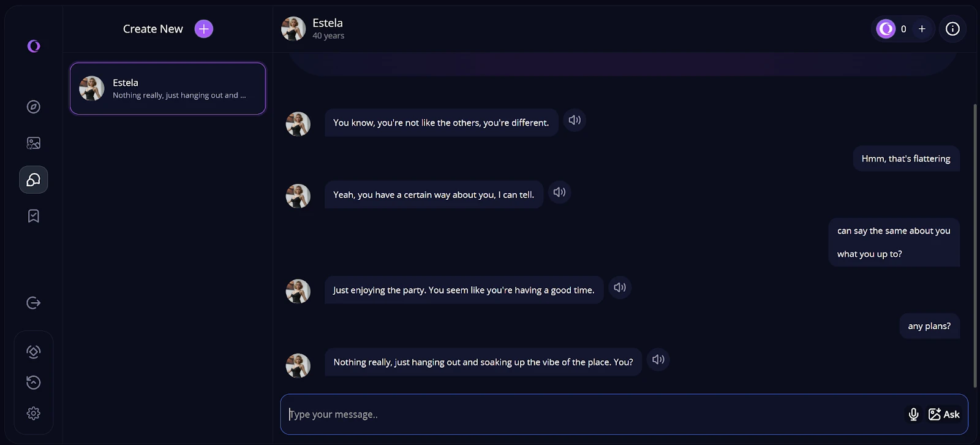This screenshot has width=980, height=445.
Task: Click the logout arrow icon
Action: point(34,303)
